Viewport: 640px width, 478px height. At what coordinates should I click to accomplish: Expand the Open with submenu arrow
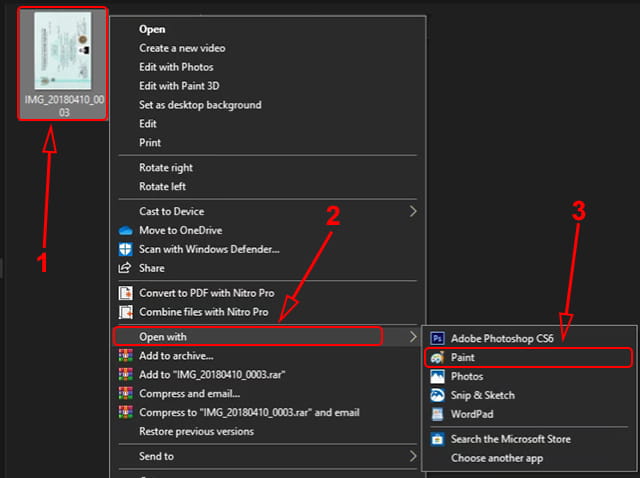(x=413, y=337)
